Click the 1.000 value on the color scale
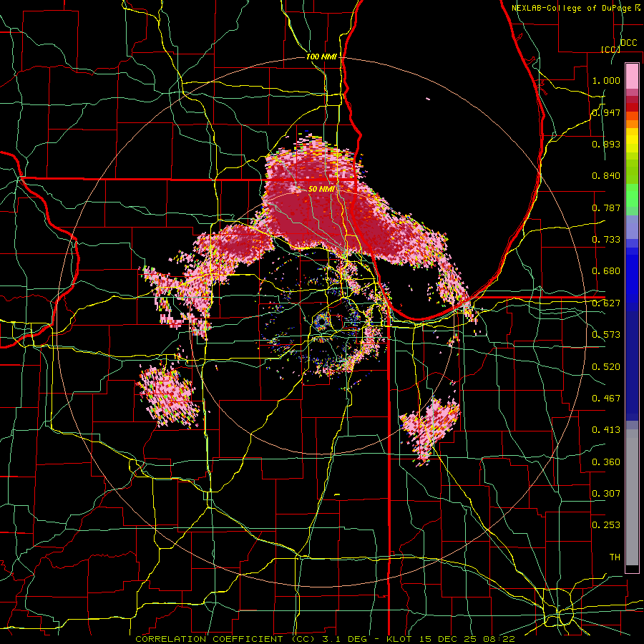The height and width of the screenshot is (644, 644). 606,80
